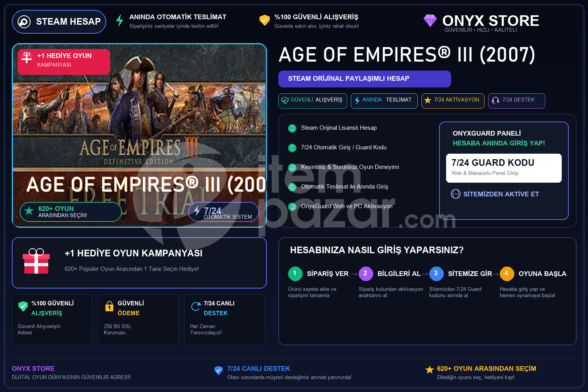This screenshot has height=392, width=588.
Task: Click the green bullet beside OnyxGuard Web ve PC Aktivasyon
Action: pos(292,207)
